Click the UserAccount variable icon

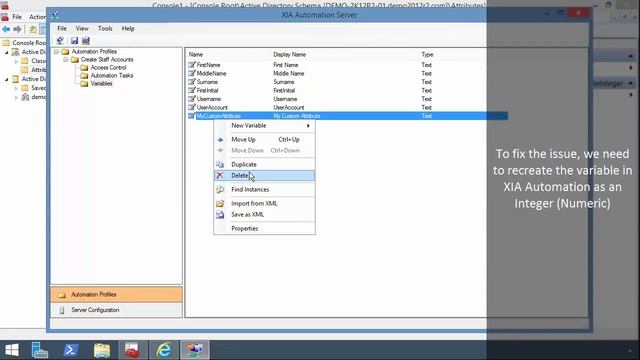point(191,108)
